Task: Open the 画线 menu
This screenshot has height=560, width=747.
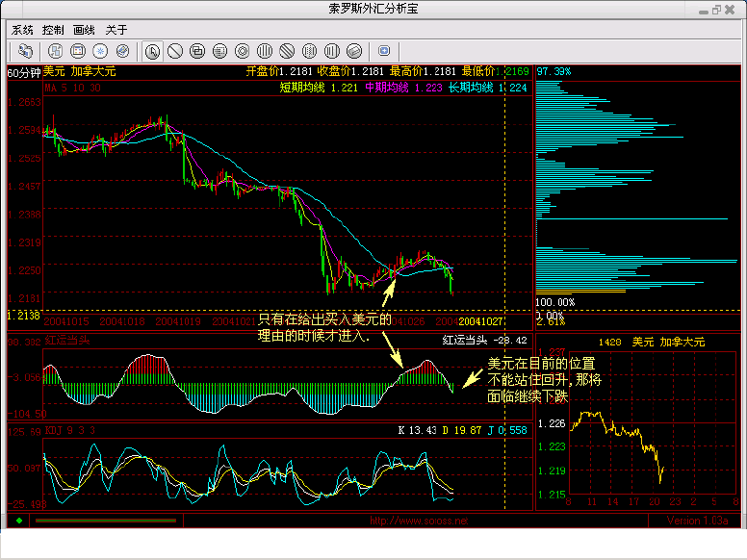Action: [x=84, y=30]
